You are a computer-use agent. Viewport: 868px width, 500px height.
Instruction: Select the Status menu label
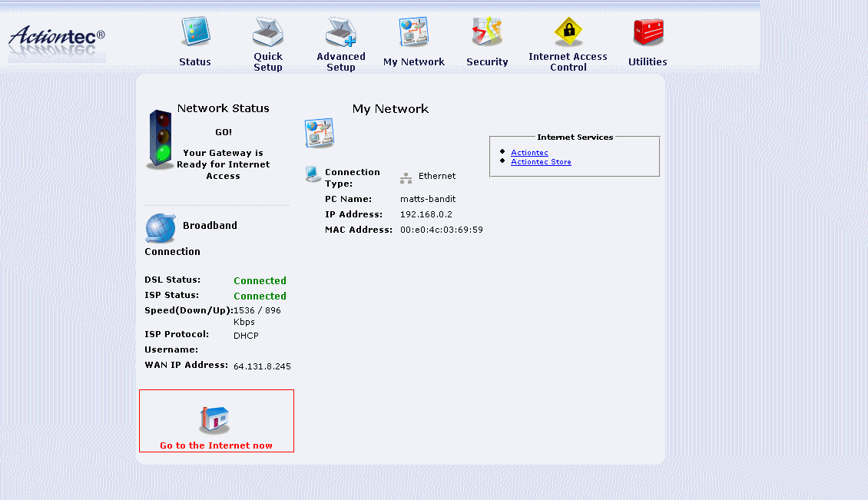[195, 62]
